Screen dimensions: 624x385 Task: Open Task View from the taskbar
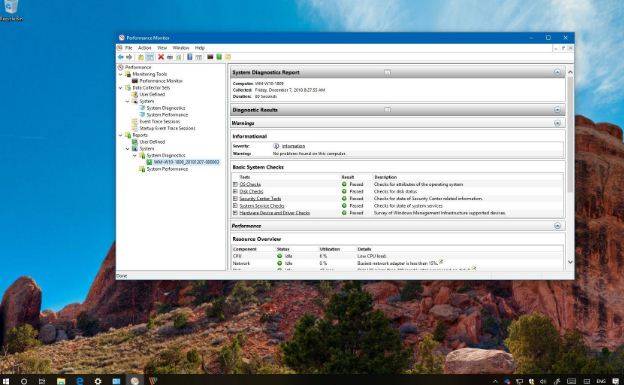click(x=42, y=381)
